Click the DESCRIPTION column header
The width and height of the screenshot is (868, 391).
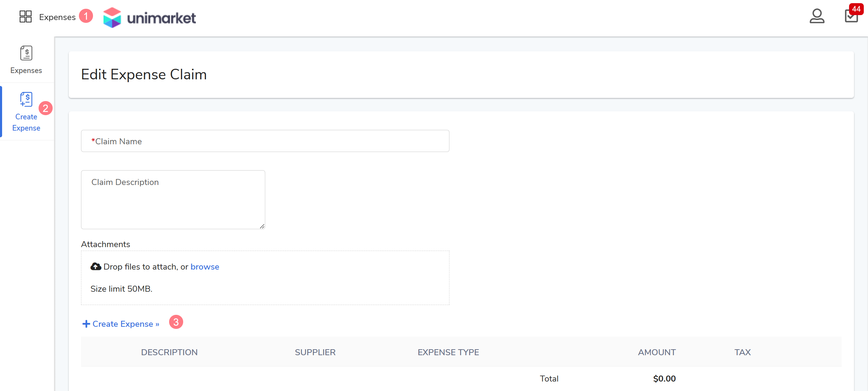click(169, 352)
